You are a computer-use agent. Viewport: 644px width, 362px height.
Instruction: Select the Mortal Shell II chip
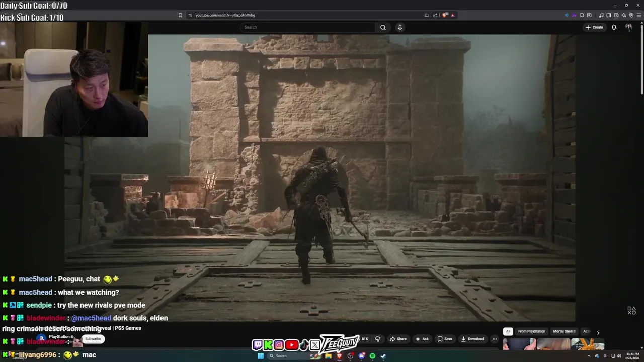click(564, 331)
